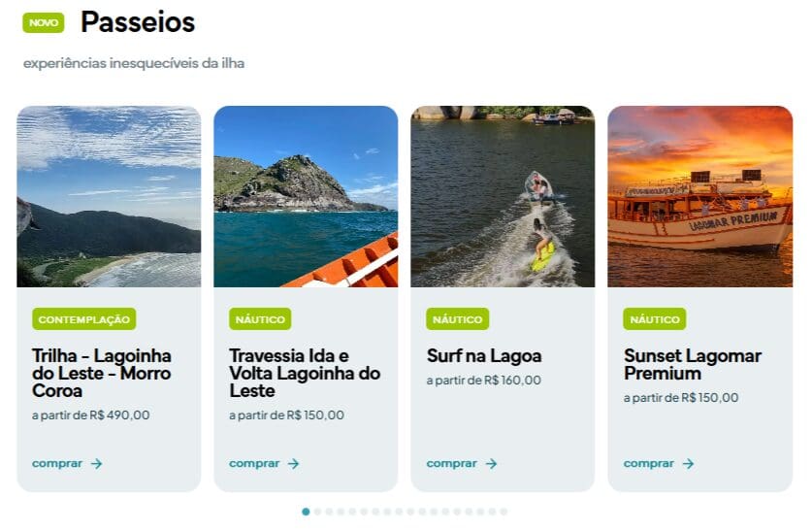This screenshot has width=812, height=531.
Task: Click comprar under Surf na Lagoa
Action: (452, 464)
